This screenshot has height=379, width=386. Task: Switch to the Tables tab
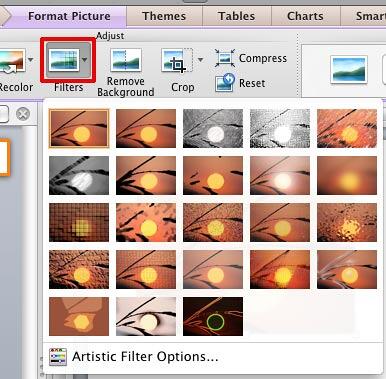click(x=237, y=16)
